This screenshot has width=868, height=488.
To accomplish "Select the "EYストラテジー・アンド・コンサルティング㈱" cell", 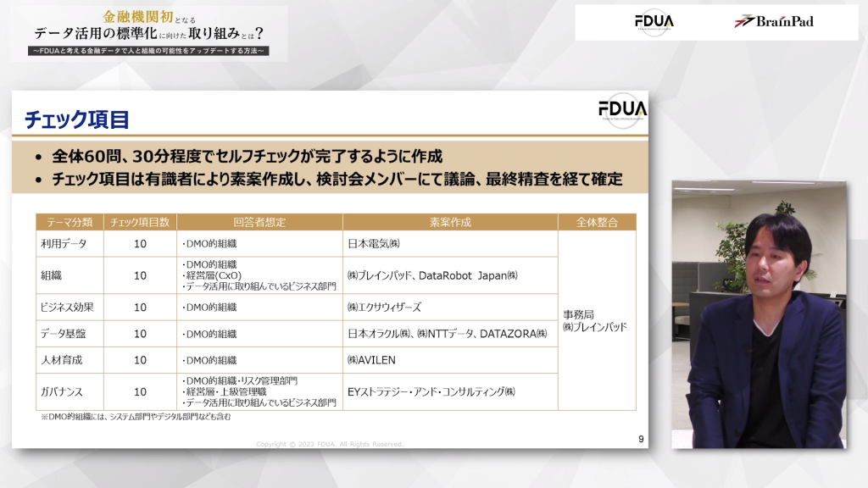I will [450, 391].
